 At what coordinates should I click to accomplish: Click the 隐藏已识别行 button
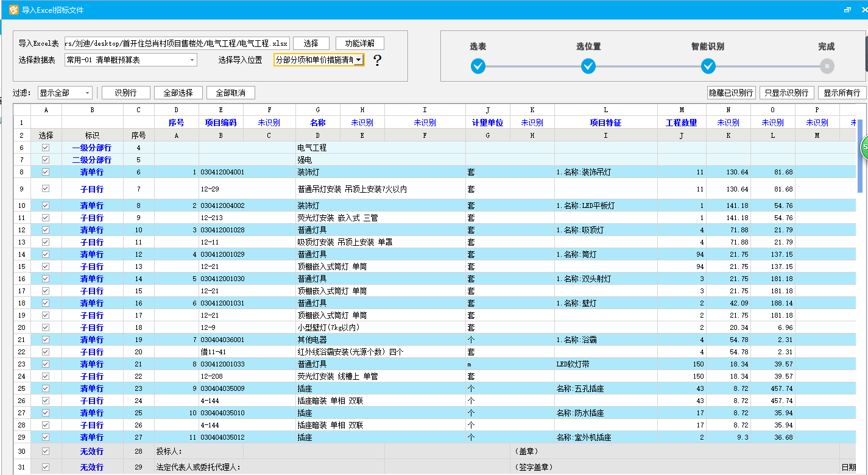pos(732,93)
